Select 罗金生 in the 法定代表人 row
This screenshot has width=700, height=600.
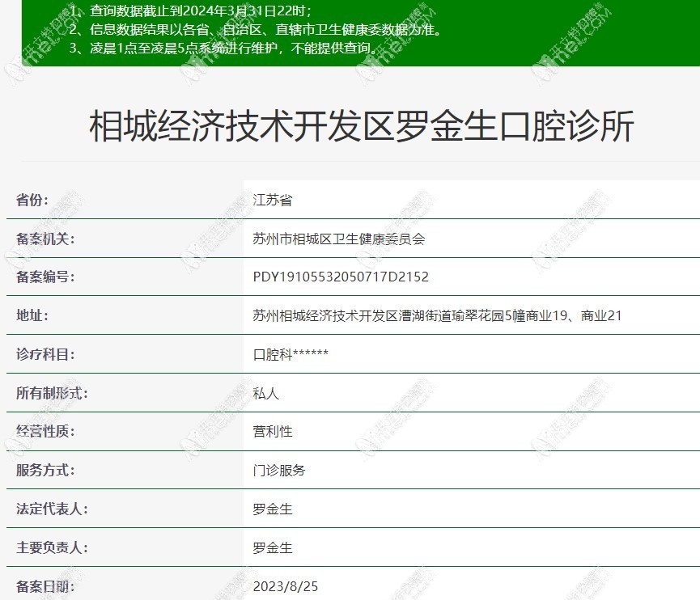click(x=273, y=509)
